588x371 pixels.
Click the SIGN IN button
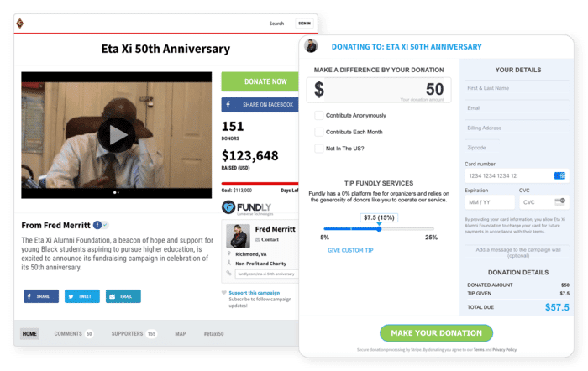pyautogui.click(x=304, y=24)
